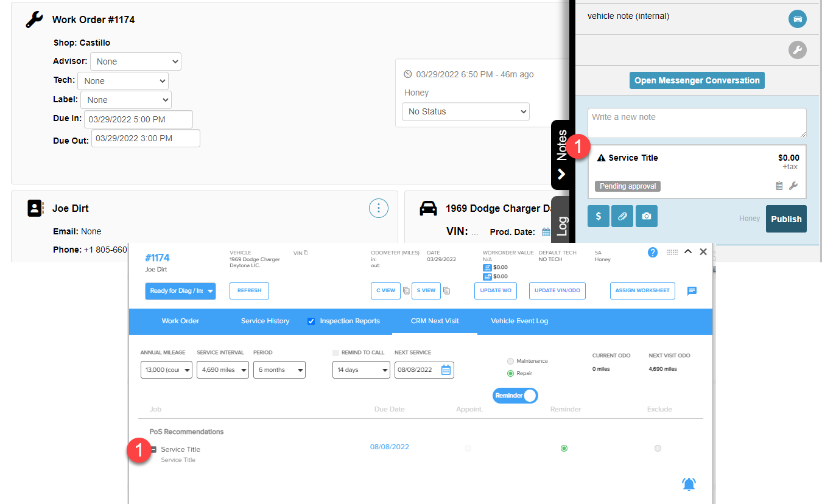Select Exclude radio for Service Title
822x504 pixels.
658,448
